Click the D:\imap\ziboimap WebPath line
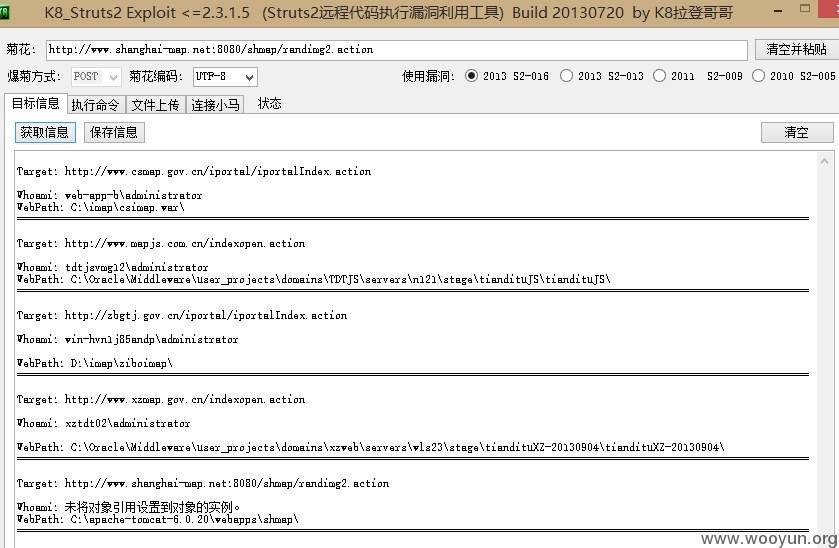Screen dimensions: 839x548 [x=95, y=363]
